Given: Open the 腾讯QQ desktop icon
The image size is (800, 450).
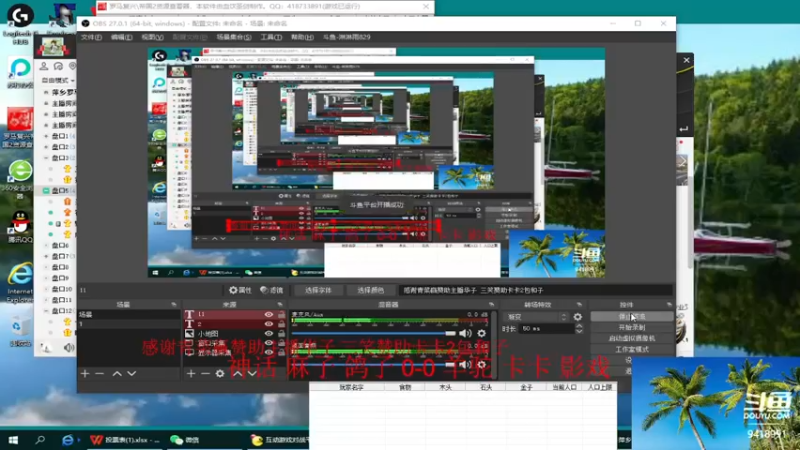Looking at the screenshot, I should click(x=20, y=227).
